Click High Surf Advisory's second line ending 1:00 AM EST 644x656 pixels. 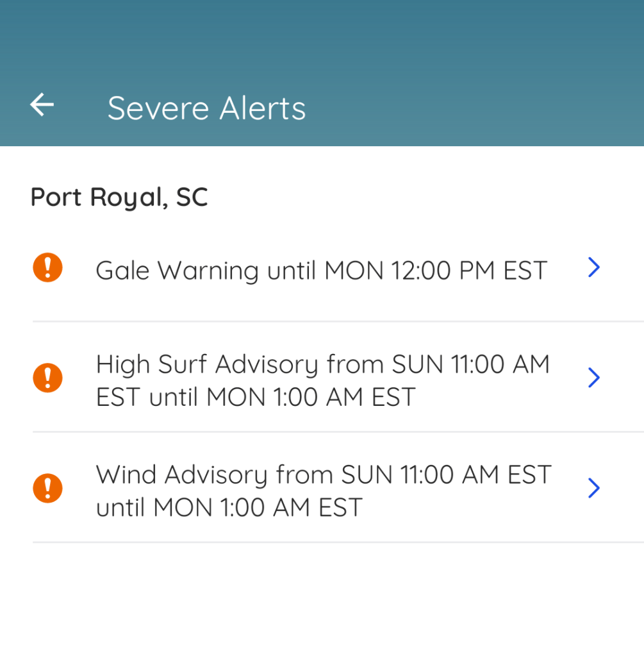(x=256, y=397)
